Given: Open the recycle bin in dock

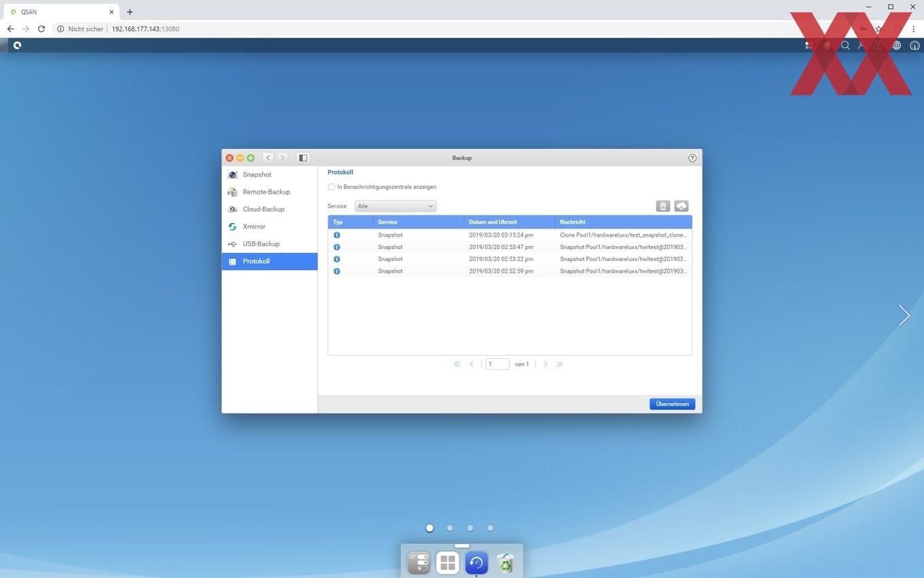Looking at the screenshot, I should click(x=505, y=563).
